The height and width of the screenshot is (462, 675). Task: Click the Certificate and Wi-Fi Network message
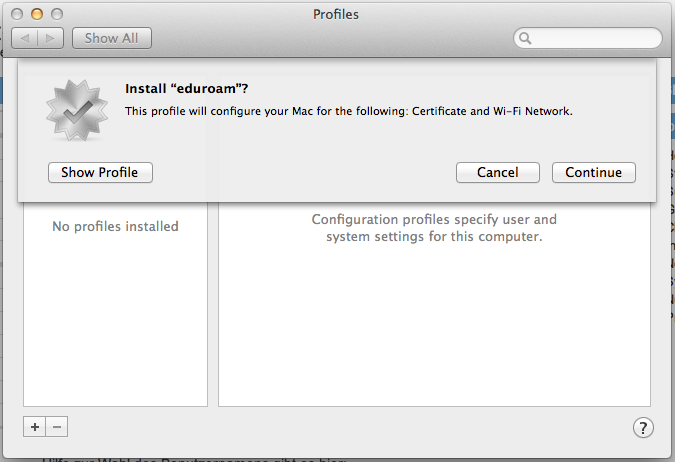[x=349, y=112]
